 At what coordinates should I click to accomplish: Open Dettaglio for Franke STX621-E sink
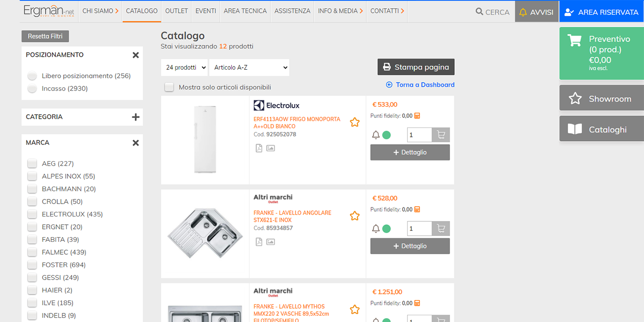pos(410,246)
